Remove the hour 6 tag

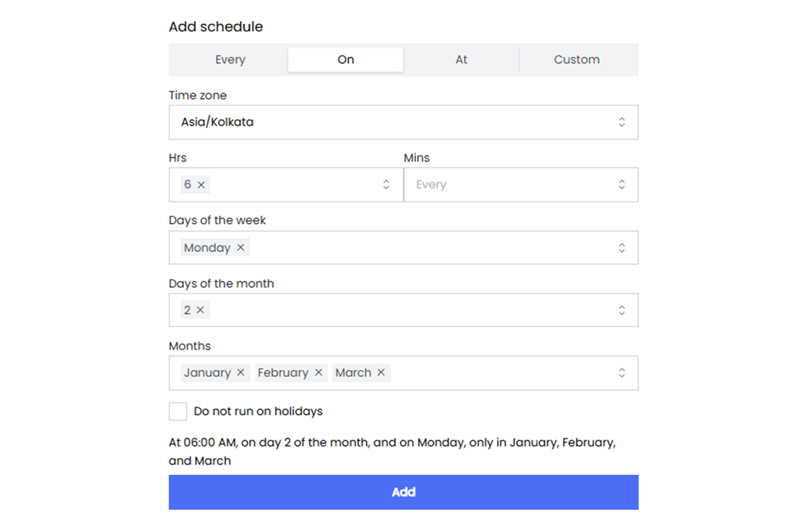click(x=201, y=185)
